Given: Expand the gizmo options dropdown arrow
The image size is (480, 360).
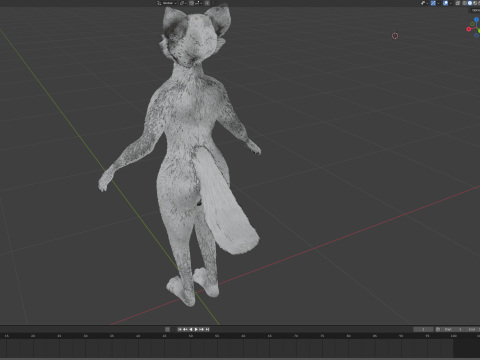Looking at the screenshot, I should point(438,3).
